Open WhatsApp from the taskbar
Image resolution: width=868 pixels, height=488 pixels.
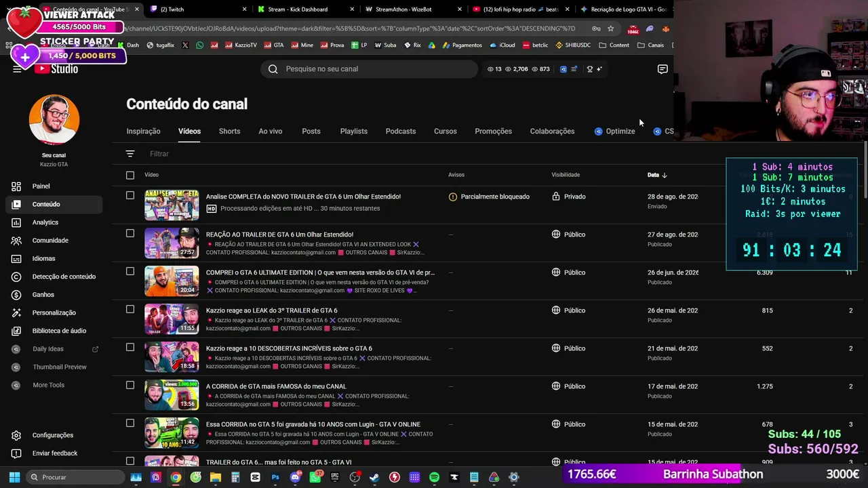click(315, 477)
